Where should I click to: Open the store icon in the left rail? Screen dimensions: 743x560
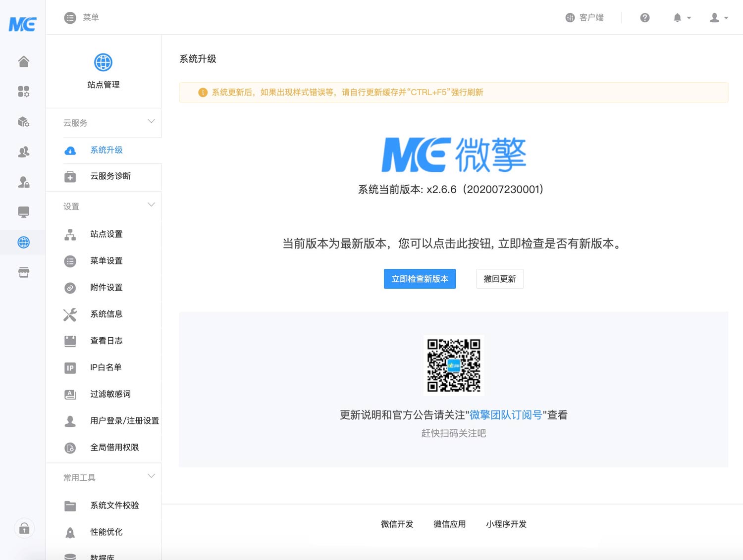click(23, 272)
